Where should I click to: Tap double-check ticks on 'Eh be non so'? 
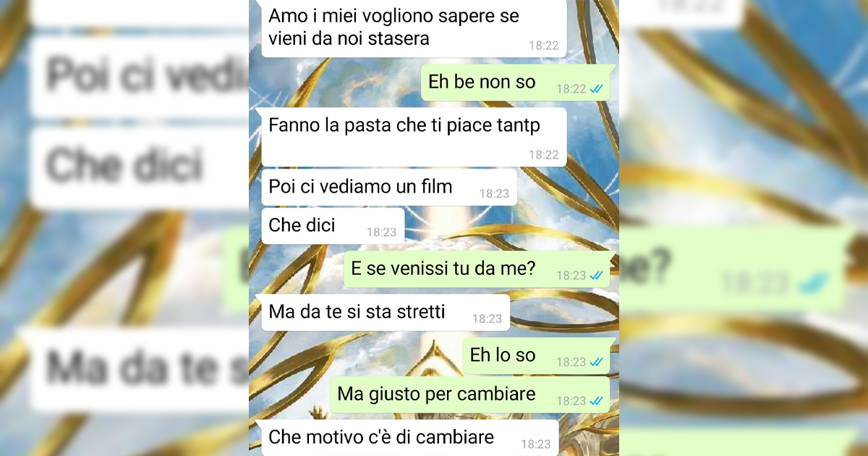pyautogui.click(x=597, y=89)
